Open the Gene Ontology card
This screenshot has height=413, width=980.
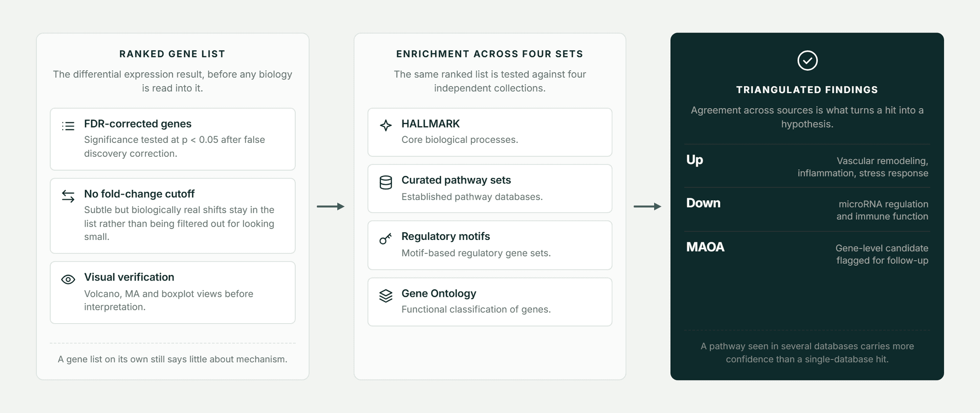point(490,302)
